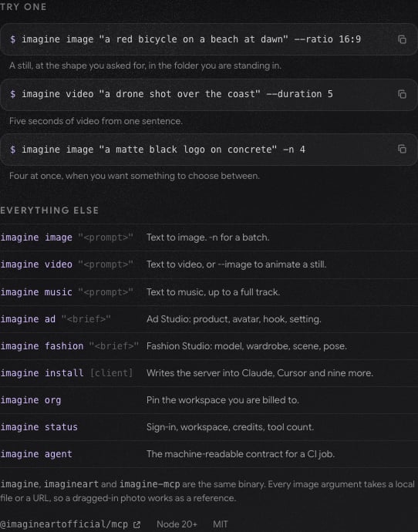Copy the red bicycle image command

(402, 39)
